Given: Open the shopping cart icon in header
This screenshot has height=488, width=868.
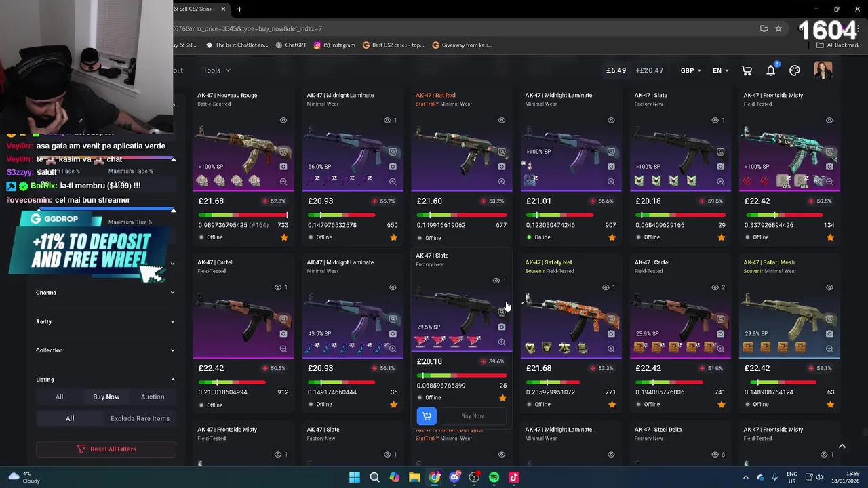Looking at the screenshot, I should pyautogui.click(x=747, y=70).
